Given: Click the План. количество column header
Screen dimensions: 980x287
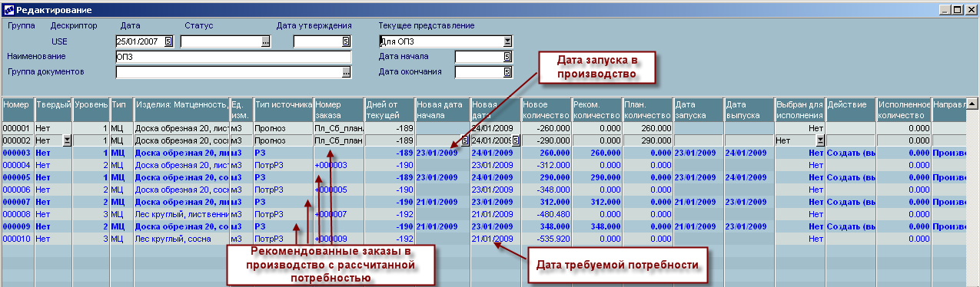Looking at the screenshot, I should pos(647,109).
